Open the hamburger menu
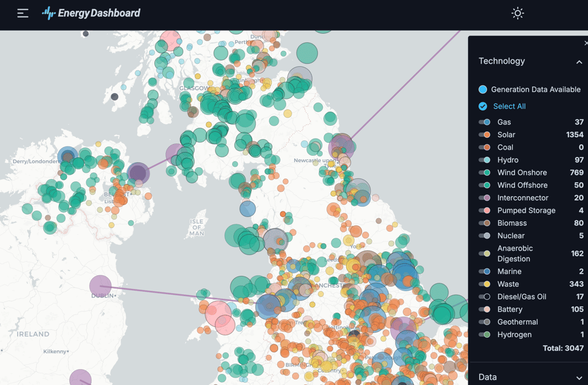The height and width of the screenshot is (385, 588). click(23, 13)
